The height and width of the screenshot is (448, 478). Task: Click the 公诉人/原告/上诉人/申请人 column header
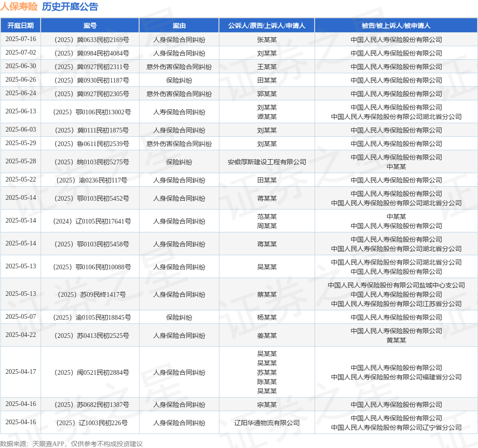(x=267, y=26)
